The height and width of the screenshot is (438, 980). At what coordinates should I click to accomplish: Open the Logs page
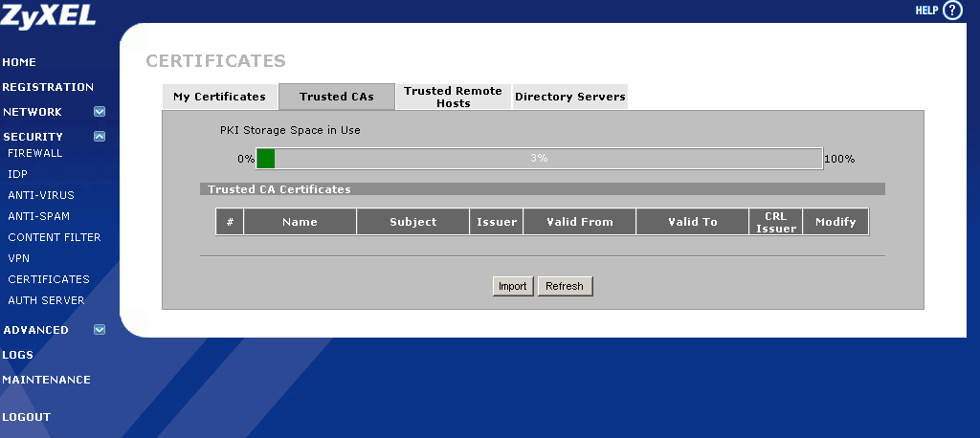pos(17,354)
